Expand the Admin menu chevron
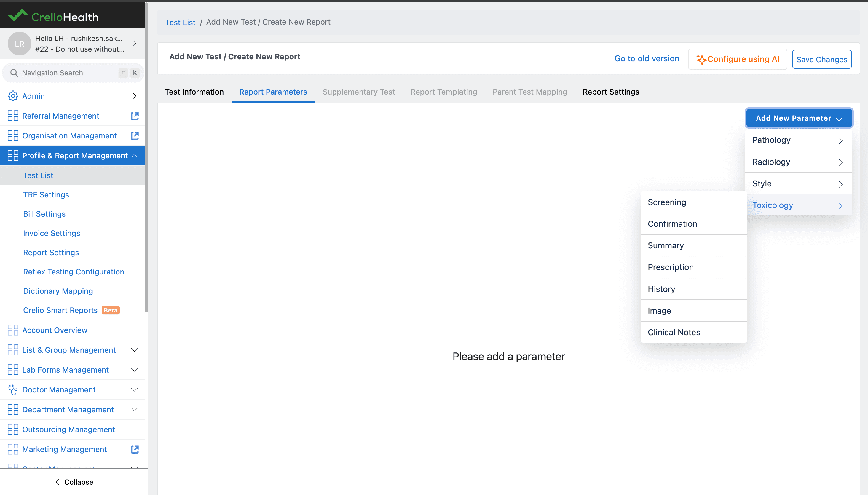 coord(134,96)
